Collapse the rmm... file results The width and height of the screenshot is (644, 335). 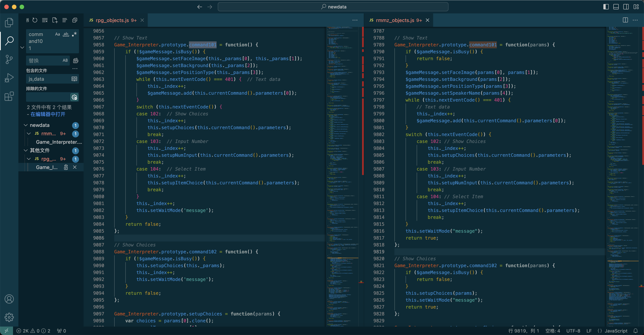[x=29, y=134]
